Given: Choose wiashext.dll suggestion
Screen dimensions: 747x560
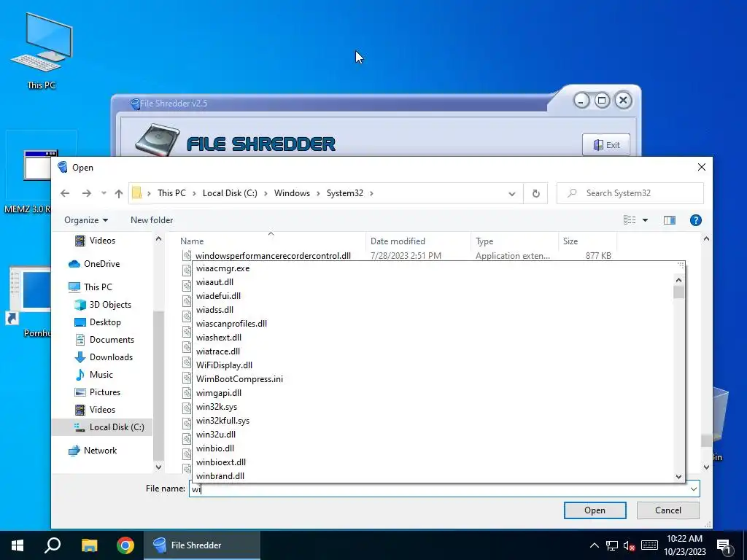Looking at the screenshot, I should click(219, 338).
